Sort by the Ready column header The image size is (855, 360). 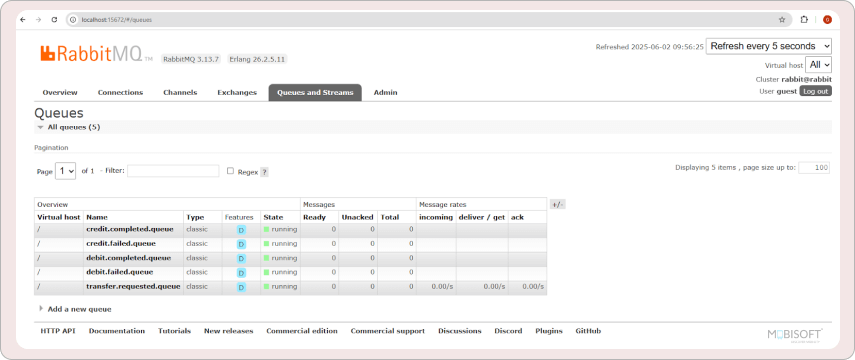tap(314, 217)
